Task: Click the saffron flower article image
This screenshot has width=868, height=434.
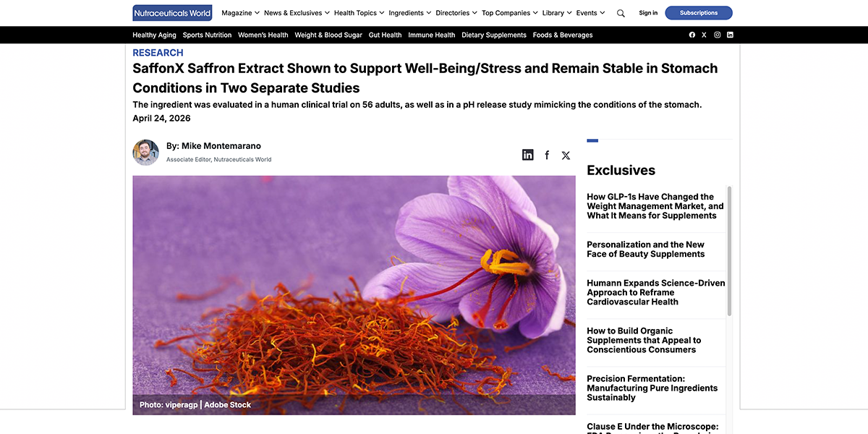Action: click(354, 295)
